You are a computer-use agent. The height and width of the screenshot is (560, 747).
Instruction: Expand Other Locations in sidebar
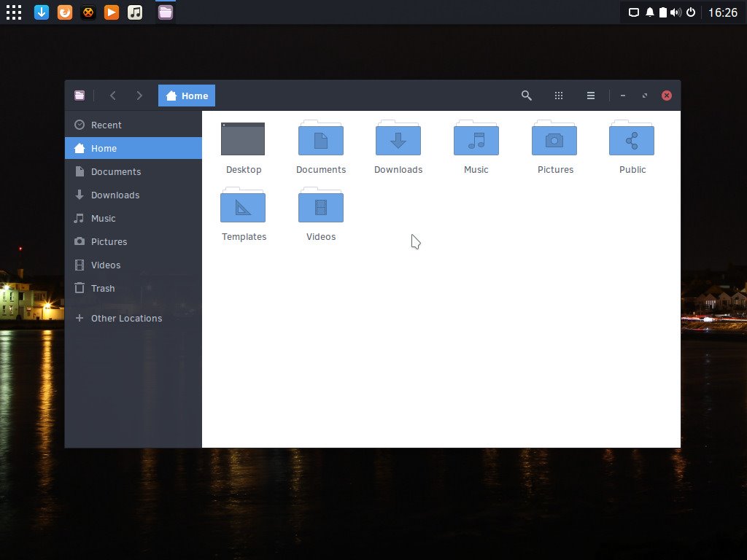(x=125, y=318)
